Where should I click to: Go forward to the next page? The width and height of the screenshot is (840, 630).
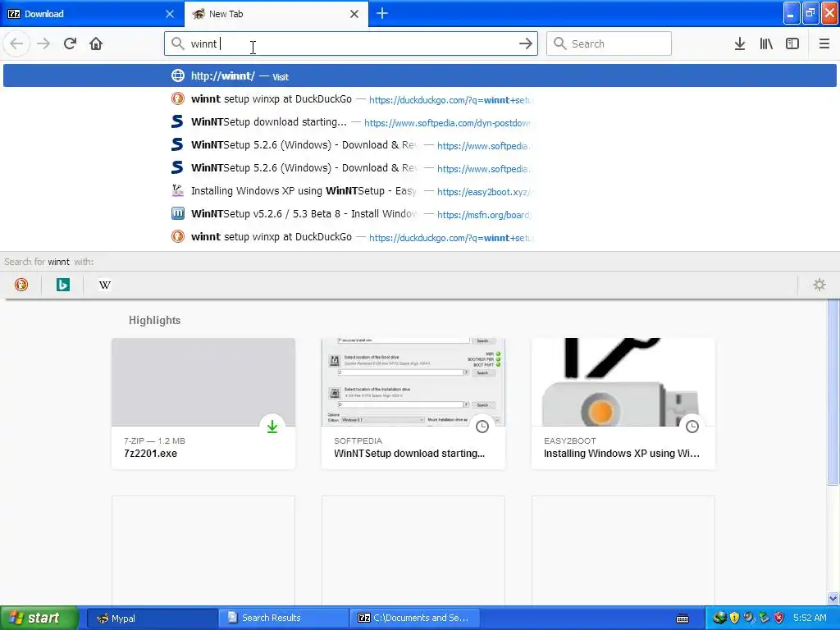(43, 43)
